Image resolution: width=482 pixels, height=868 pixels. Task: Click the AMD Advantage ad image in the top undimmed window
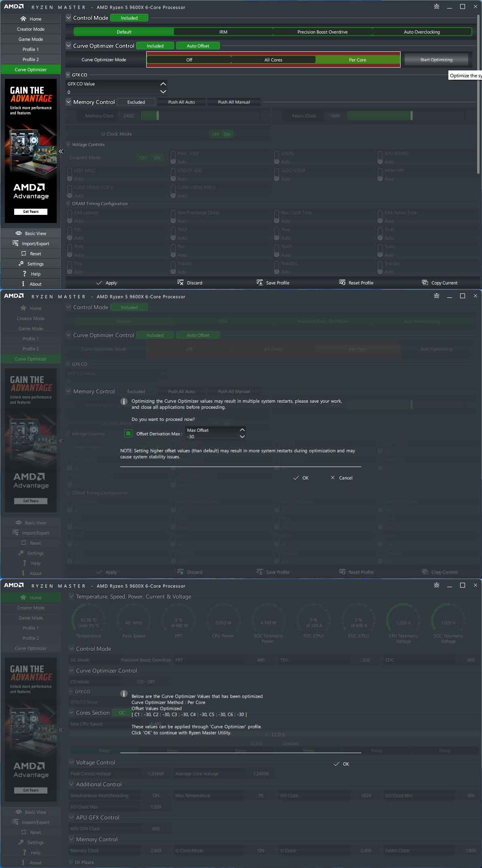tap(31, 151)
